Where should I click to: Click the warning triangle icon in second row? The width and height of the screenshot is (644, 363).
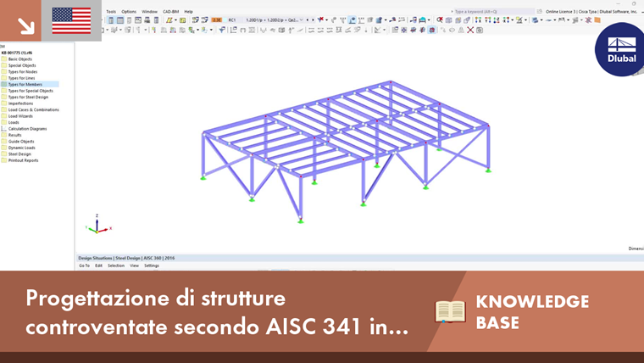(x=461, y=30)
